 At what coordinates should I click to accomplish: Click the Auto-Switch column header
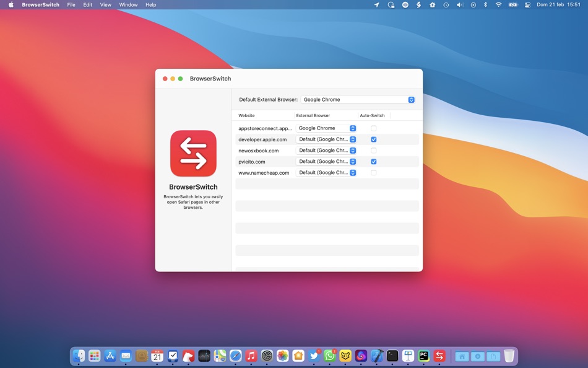[x=373, y=115]
